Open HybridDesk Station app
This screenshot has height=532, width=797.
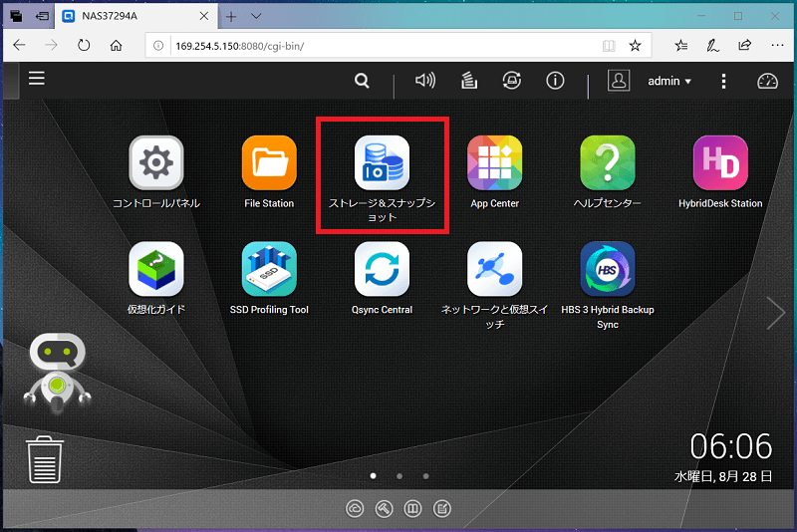(x=720, y=162)
